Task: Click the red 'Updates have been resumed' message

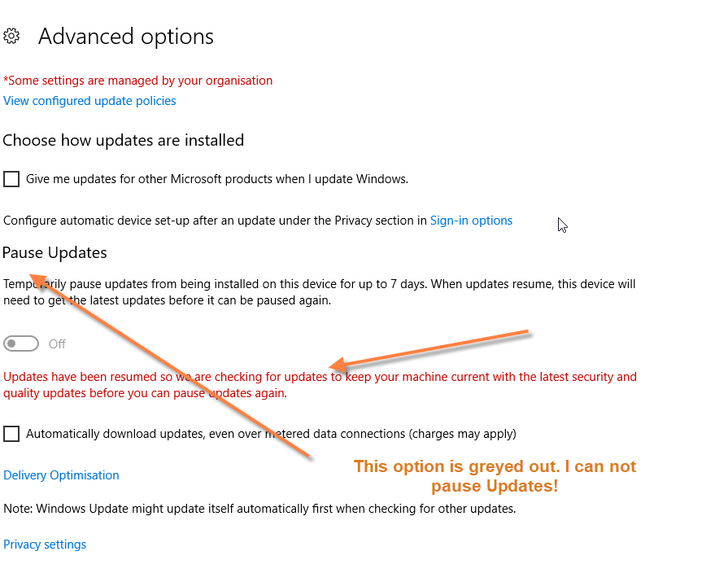Action: [320, 385]
